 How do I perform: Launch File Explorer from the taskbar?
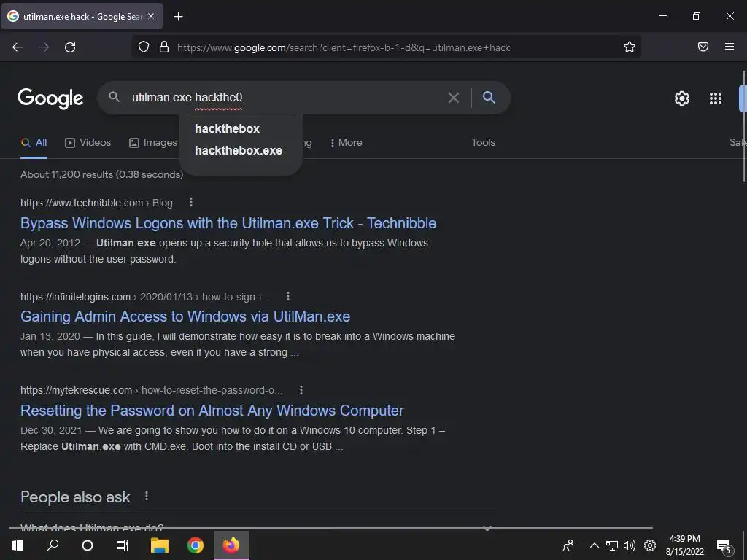[160, 545]
